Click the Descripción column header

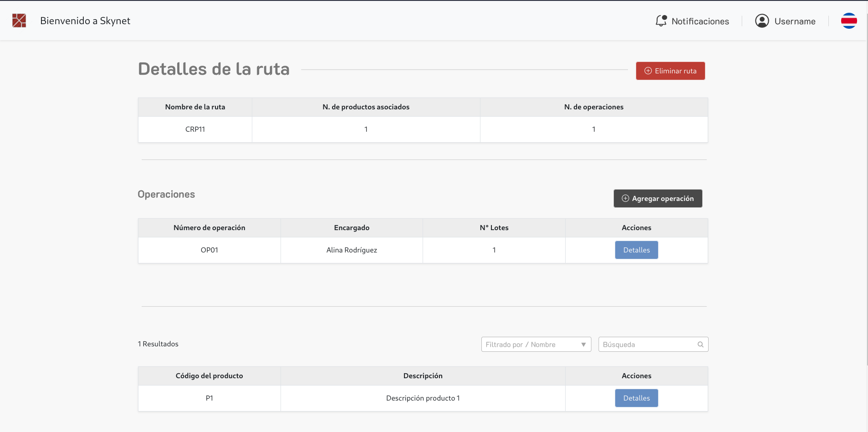(423, 376)
